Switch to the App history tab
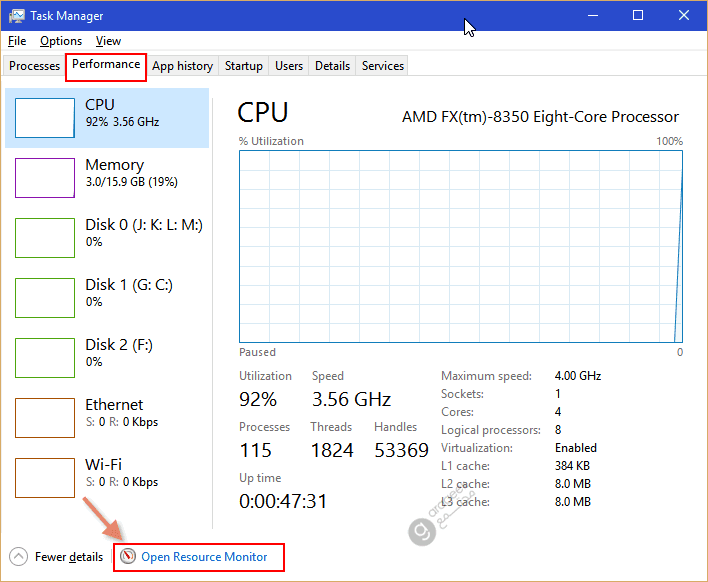This screenshot has width=708, height=582. pos(182,66)
